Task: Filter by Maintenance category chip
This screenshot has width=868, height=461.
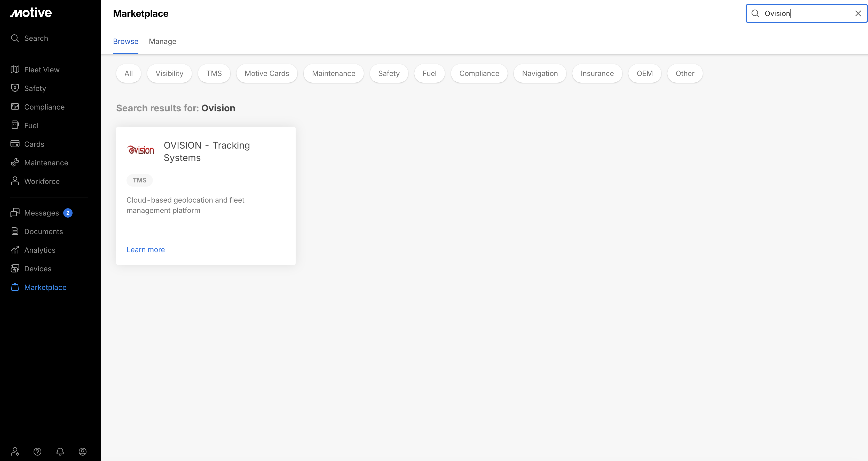Action: click(334, 74)
